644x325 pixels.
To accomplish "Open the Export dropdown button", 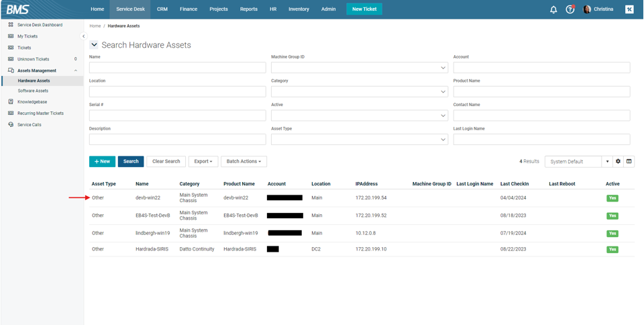I will click(203, 161).
